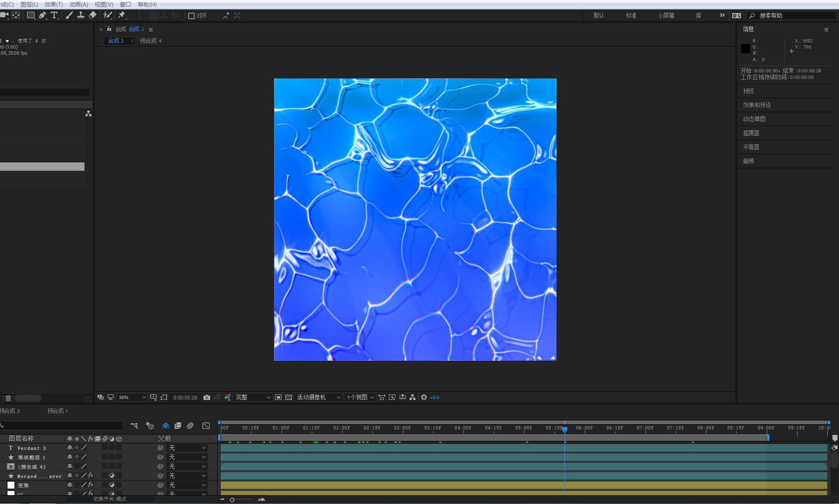Image resolution: width=839 pixels, height=504 pixels.
Task: Toggle the adjustment layer switch on the Merged layer
Action: tap(112, 476)
